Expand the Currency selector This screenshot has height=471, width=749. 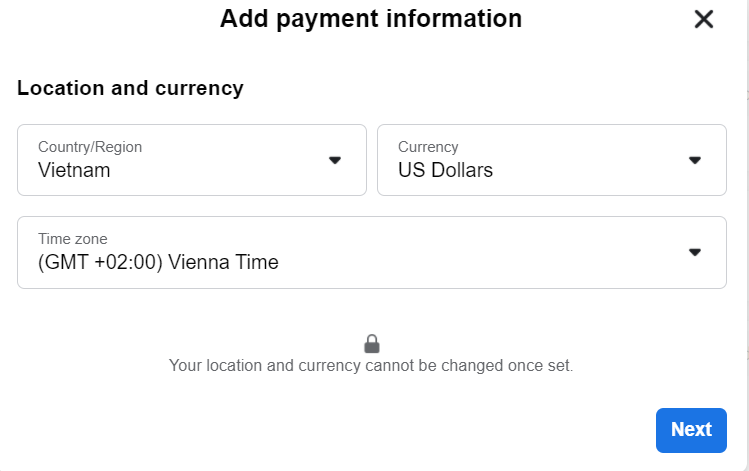tap(551, 160)
